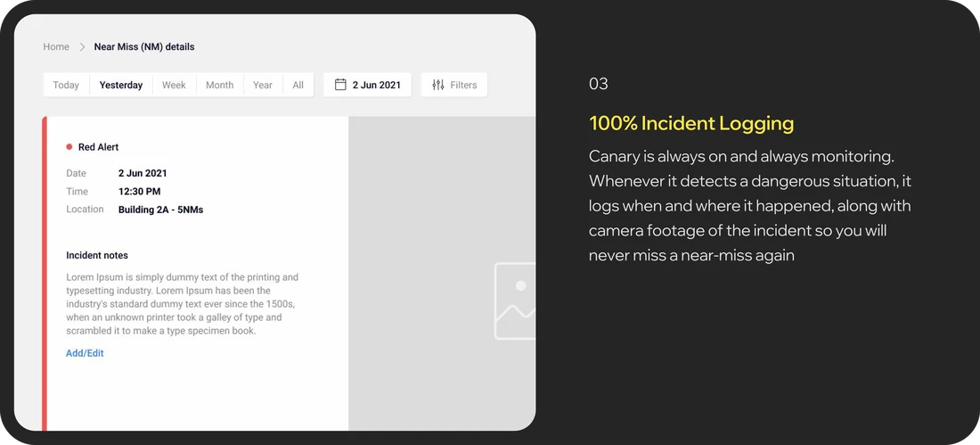Switch to the Week range tab
This screenshot has height=445, width=980.
click(174, 85)
